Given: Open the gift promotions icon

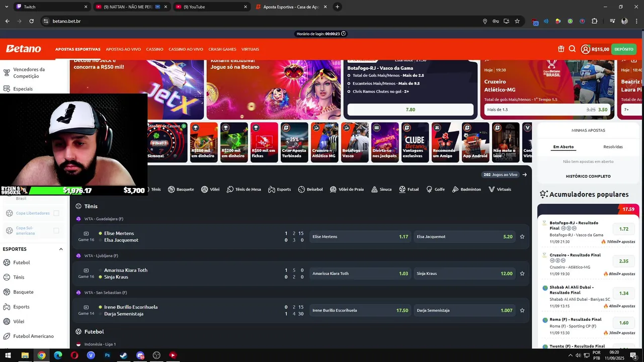Looking at the screenshot, I should point(561,49).
